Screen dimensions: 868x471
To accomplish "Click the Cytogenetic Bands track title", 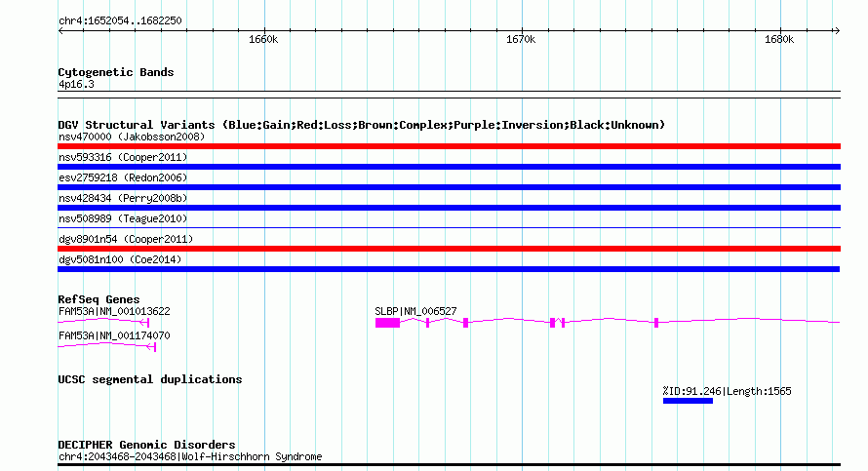I will coord(116,72).
